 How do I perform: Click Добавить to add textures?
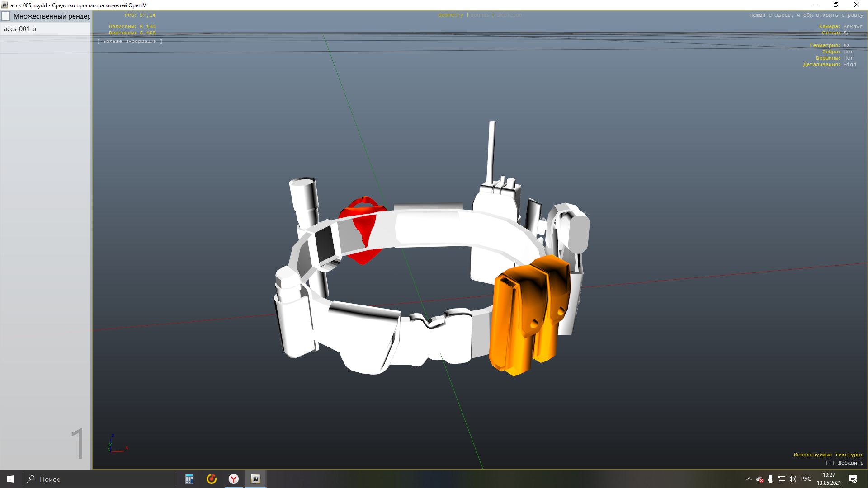[844, 463]
